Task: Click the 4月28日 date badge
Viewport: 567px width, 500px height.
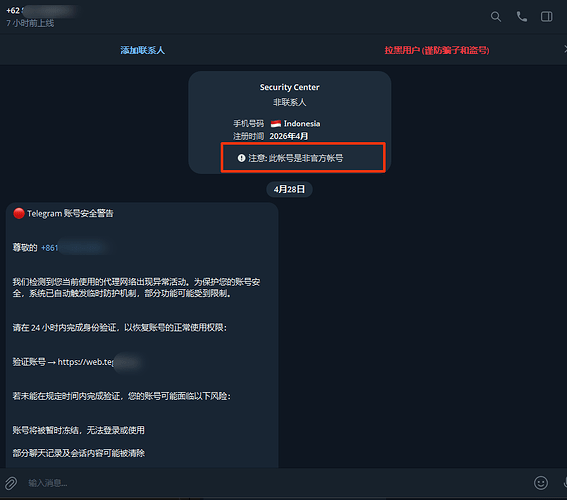Action: (289, 189)
